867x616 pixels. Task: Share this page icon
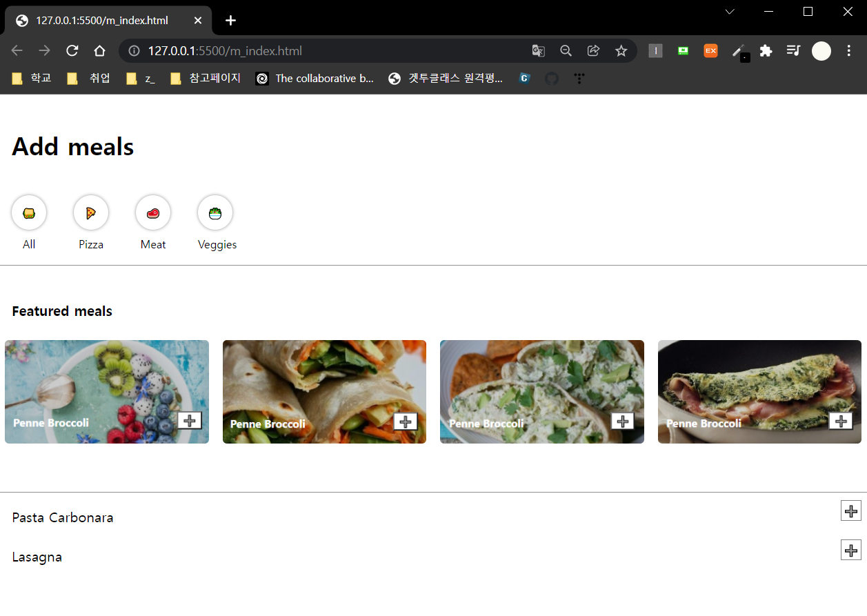click(x=593, y=50)
